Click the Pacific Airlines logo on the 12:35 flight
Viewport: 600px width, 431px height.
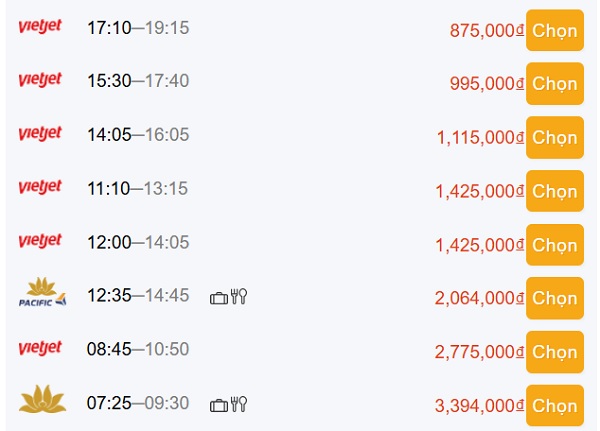pyautogui.click(x=42, y=292)
